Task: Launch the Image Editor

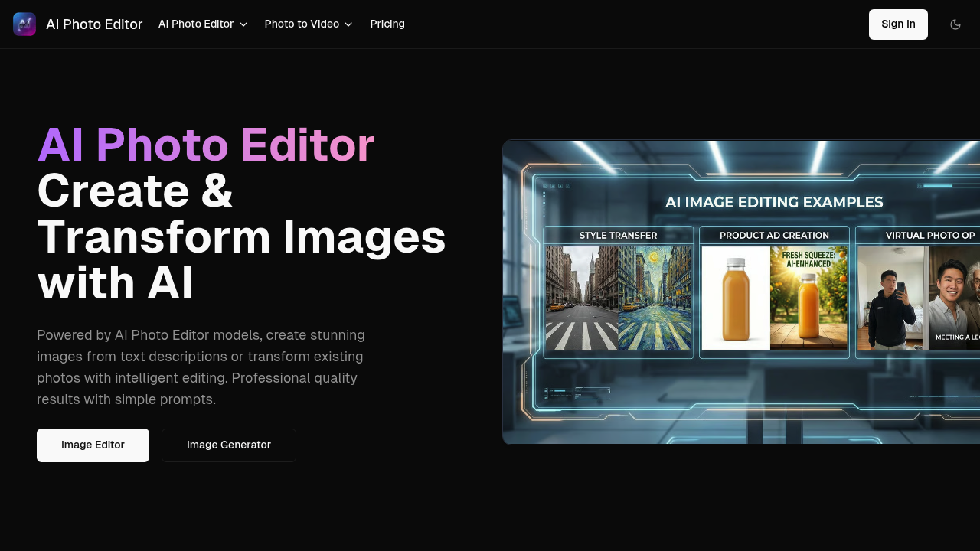Action: click(x=93, y=445)
